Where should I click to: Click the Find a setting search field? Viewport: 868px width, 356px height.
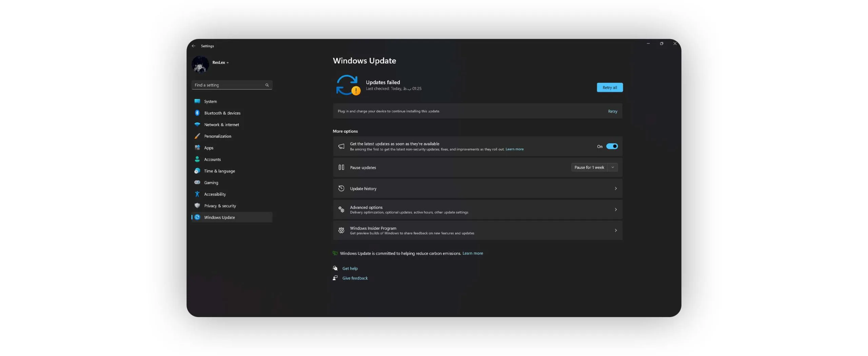[x=229, y=85]
